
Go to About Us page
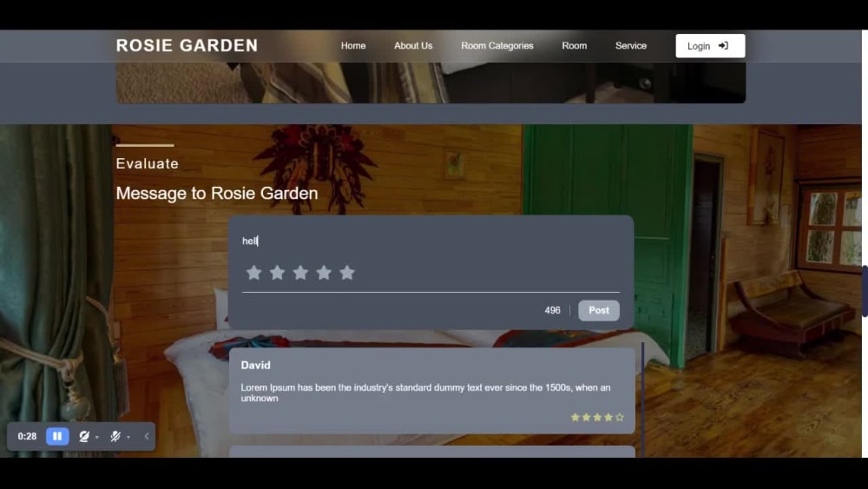[x=413, y=46]
